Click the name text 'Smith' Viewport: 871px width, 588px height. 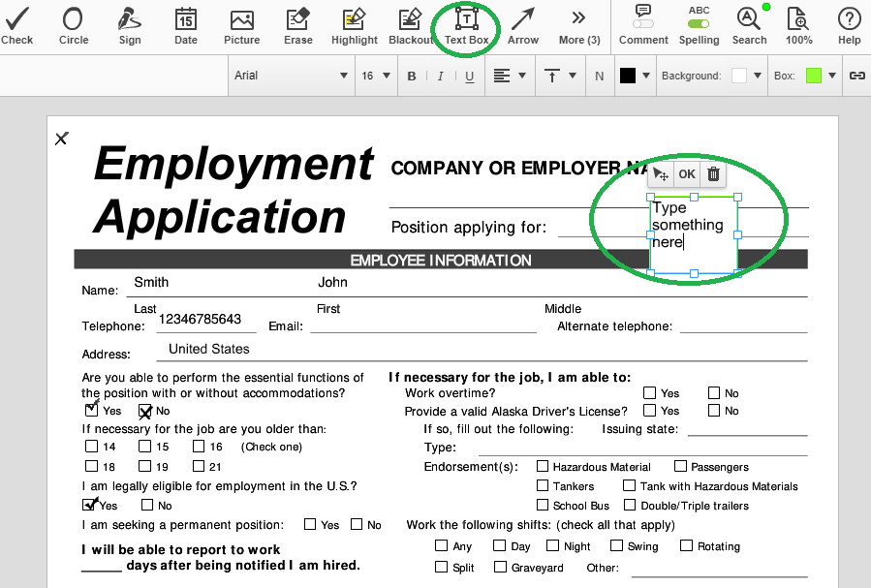151,282
